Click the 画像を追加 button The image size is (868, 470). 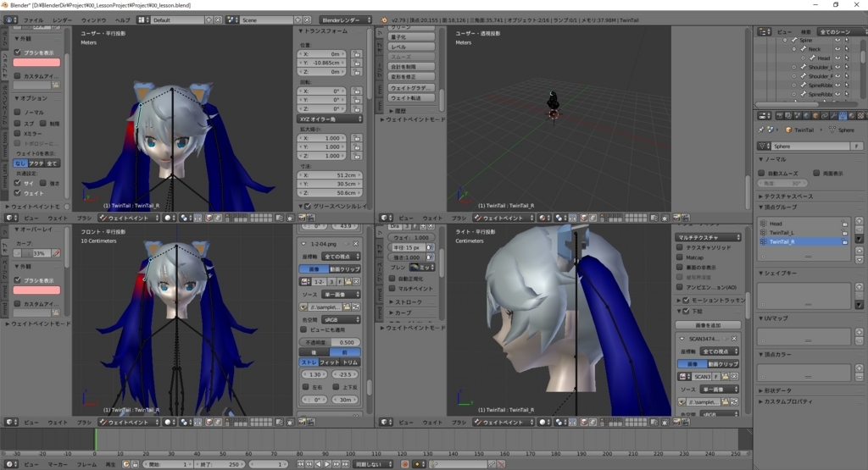click(708, 324)
